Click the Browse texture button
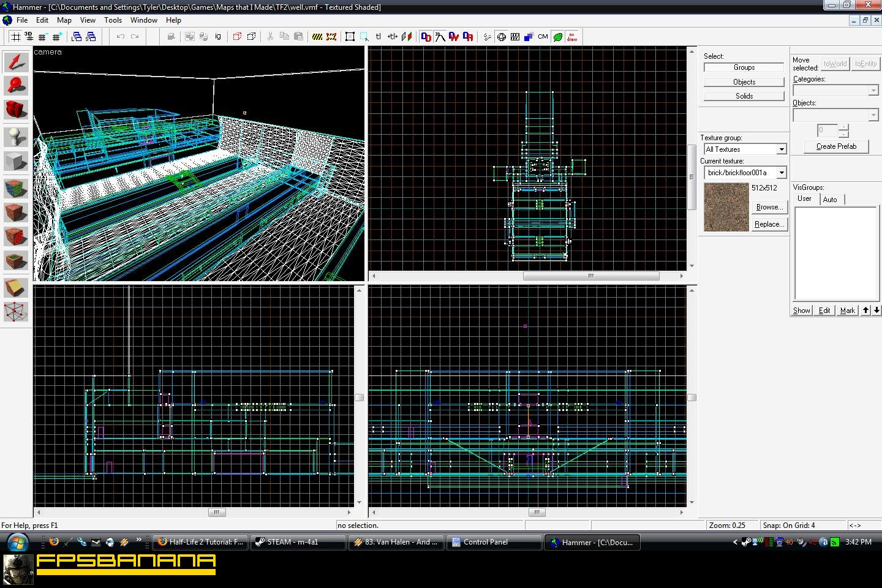This screenshot has width=882, height=588. [x=769, y=207]
